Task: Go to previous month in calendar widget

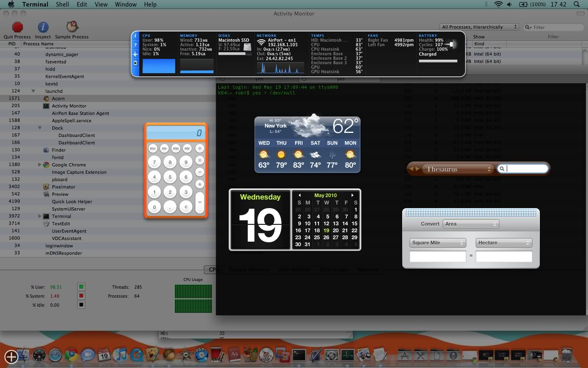Action: point(299,195)
